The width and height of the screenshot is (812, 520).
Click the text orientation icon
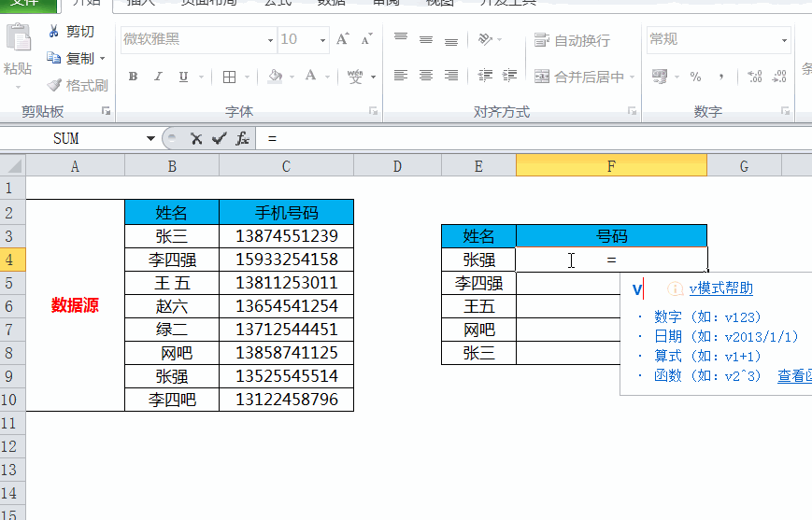pos(485,39)
